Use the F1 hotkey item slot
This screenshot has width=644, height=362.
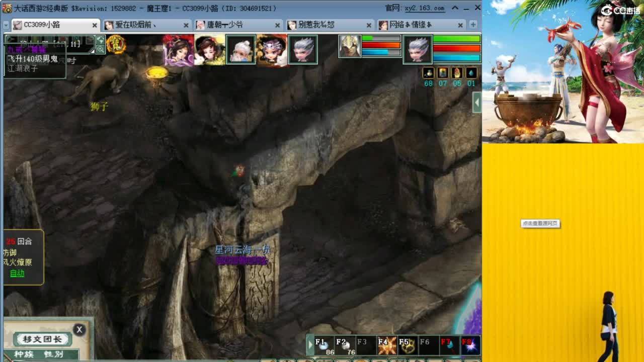[x=325, y=345]
